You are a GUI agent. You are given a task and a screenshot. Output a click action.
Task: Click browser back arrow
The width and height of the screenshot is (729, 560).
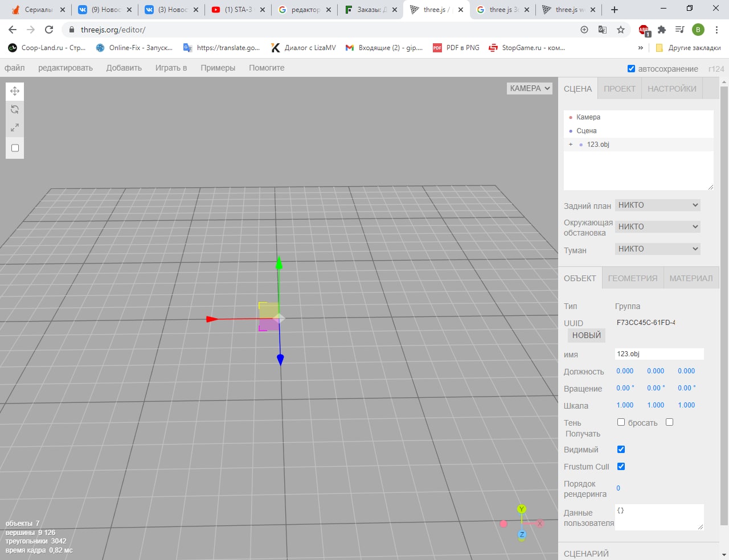point(13,30)
